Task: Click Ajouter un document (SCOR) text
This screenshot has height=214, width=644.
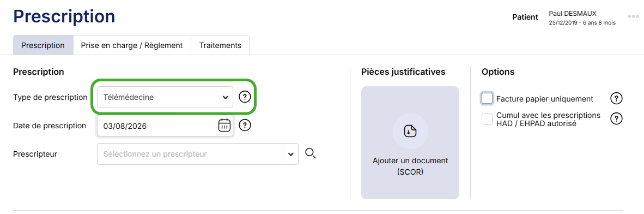Action: pos(410,167)
